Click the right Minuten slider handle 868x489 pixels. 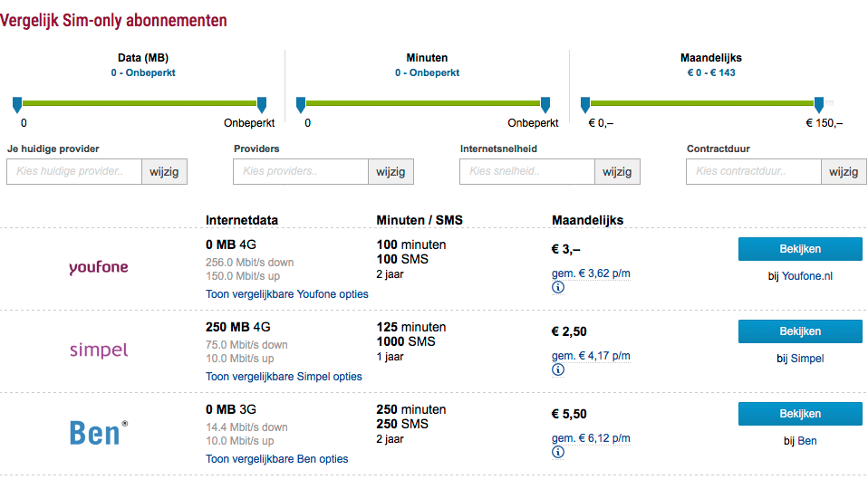coord(545,105)
